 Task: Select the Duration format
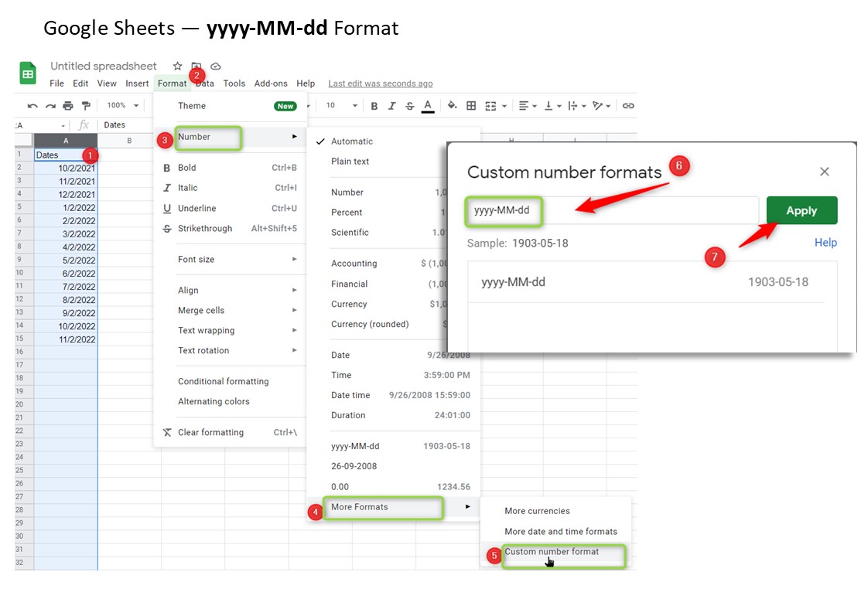click(394, 415)
